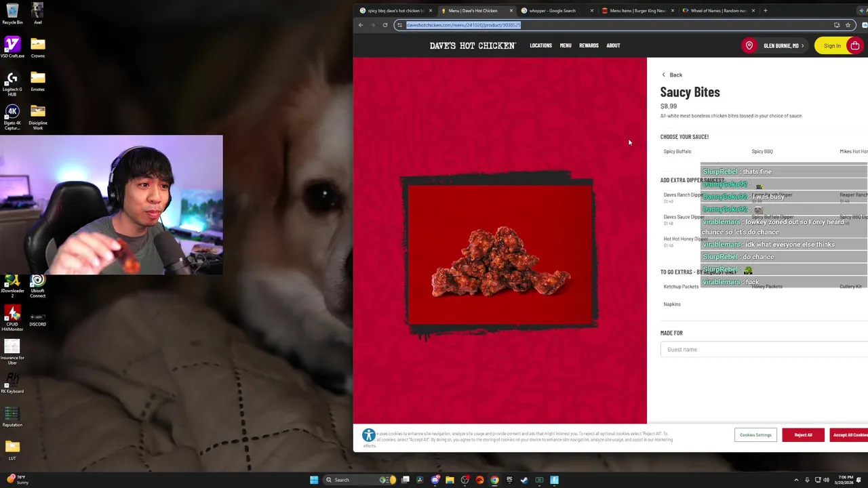The width and height of the screenshot is (868, 488).
Task: Select Spicy BBQ sauce option
Action: pyautogui.click(x=762, y=151)
